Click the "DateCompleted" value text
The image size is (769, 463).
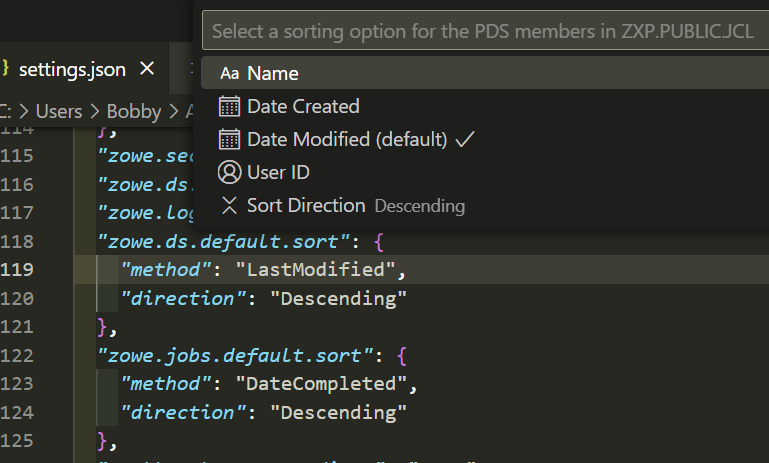[x=321, y=384]
